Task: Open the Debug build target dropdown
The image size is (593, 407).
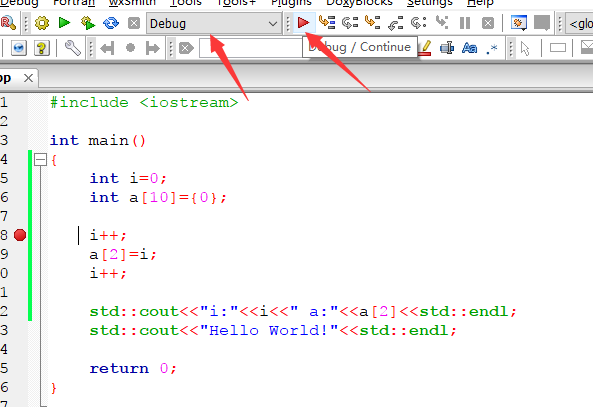Action: coord(214,23)
